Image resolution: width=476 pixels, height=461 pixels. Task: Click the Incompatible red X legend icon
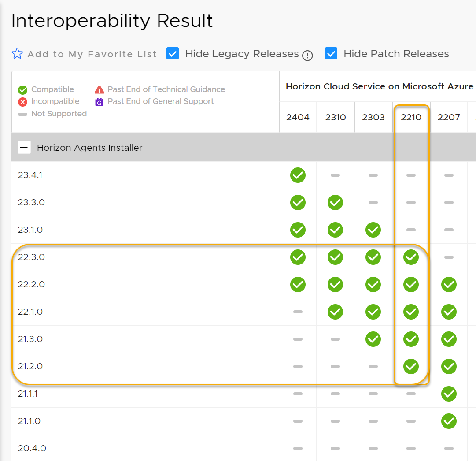[x=23, y=102]
